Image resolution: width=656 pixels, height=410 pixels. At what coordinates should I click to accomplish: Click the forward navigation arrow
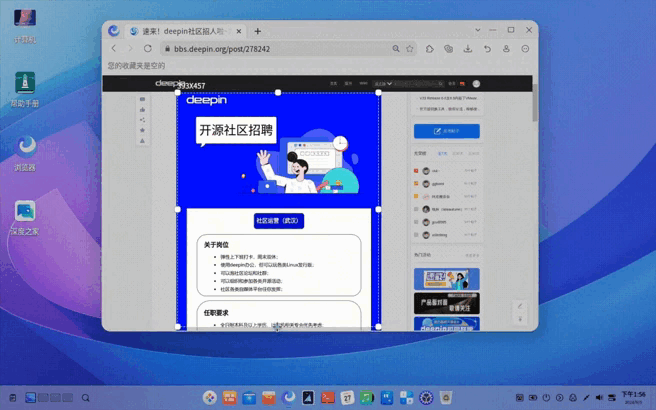[130, 49]
